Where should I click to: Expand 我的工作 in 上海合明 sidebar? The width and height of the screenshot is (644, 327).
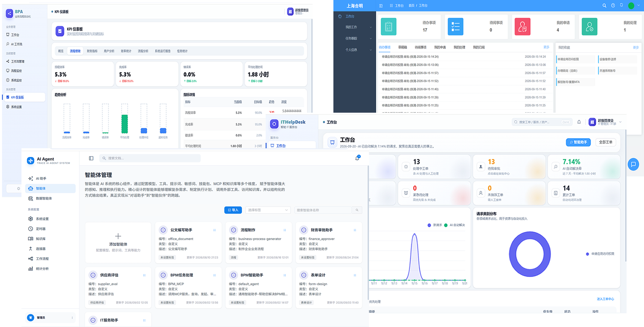(355, 27)
